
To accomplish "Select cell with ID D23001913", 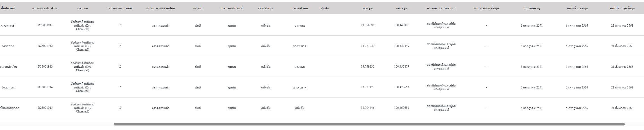I will click(45, 66).
